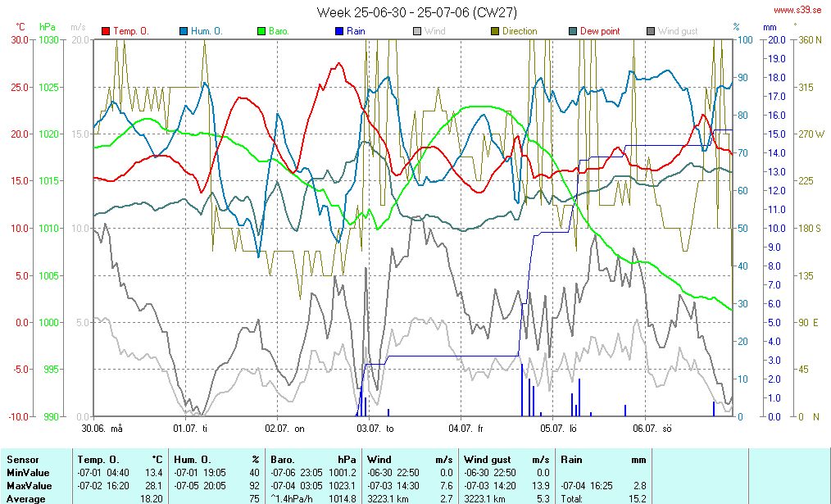The image size is (831, 504).
Task: Click the rain total value '15.2'
Action: tap(638, 499)
